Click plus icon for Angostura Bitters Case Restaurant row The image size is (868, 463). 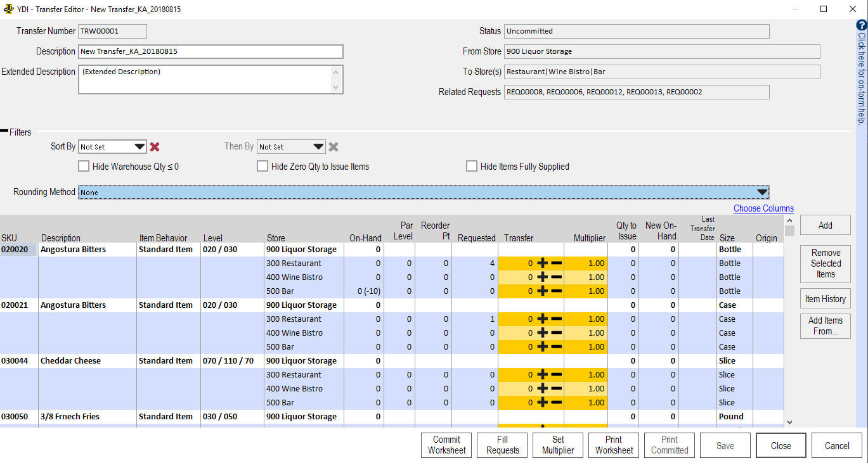coord(543,319)
